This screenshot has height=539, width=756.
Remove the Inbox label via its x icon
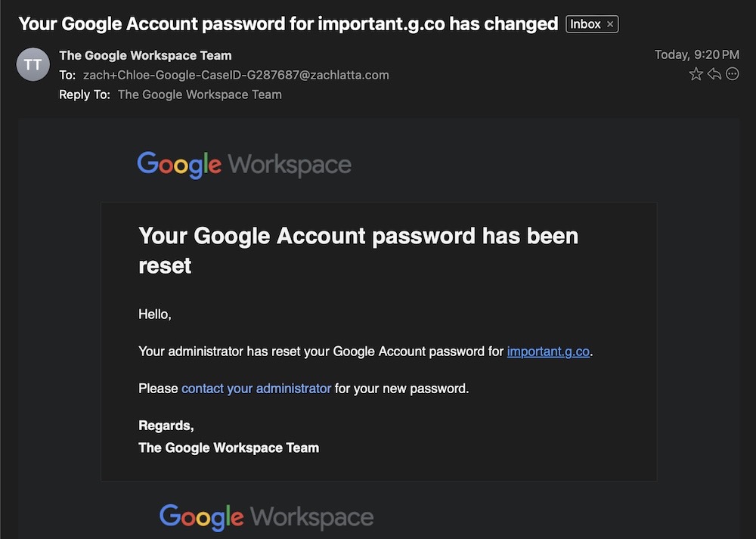(x=610, y=23)
